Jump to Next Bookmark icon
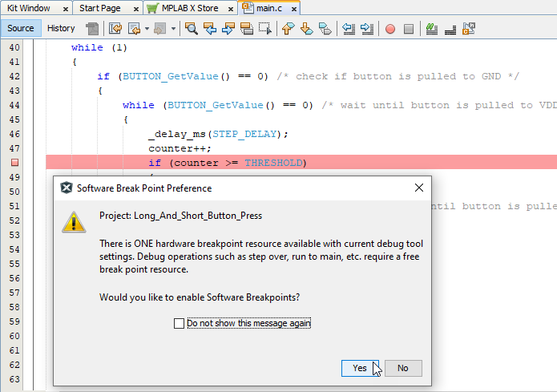This screenshot has width=557, height=392. click(x=306, y=29)
